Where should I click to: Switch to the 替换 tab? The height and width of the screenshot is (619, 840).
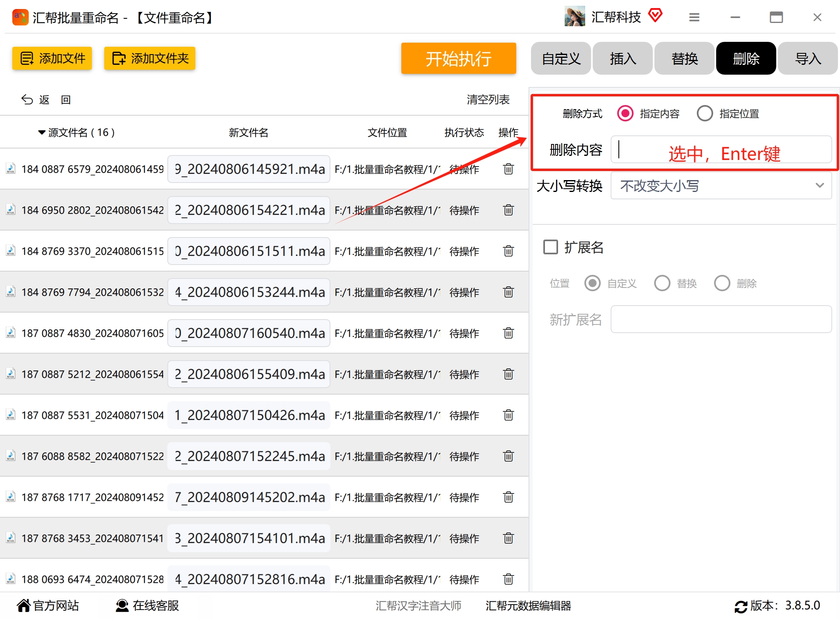point(684,58)
